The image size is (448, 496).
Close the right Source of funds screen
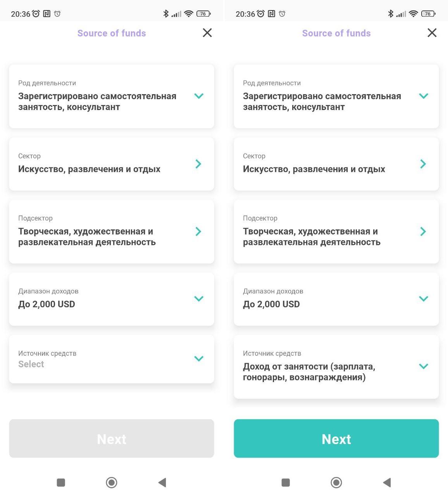[x=432, y=33]
